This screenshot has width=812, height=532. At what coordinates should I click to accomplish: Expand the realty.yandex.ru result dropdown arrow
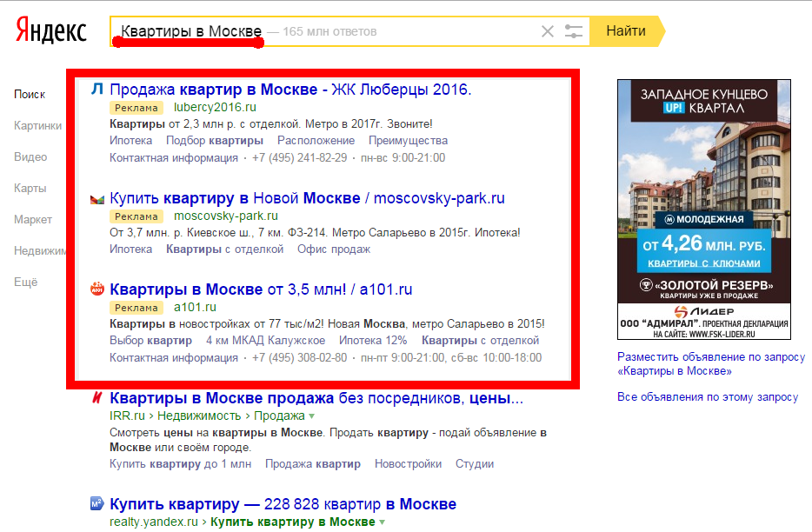click(x=383, y=522)
